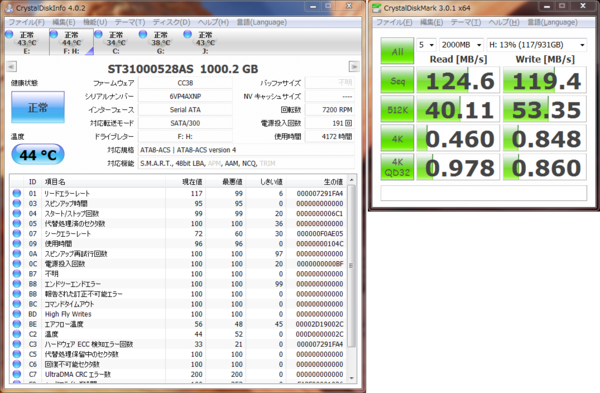The width and height of the screenshot is (600, 393).
Task: Open 機能(U) menu in CrystalDiskInfo
Action: click(95, 22)
